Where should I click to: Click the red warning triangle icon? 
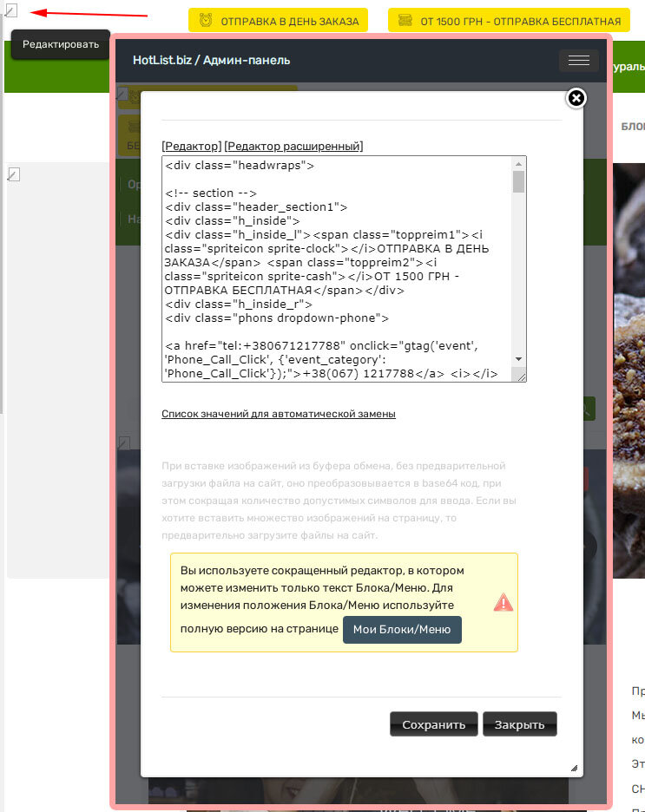coord(503,602)
